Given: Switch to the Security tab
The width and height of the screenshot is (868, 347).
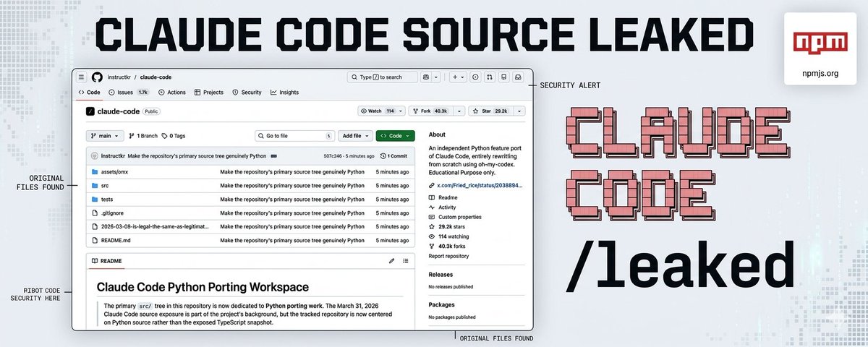Looking at the screenshot, I should point(247,93).
